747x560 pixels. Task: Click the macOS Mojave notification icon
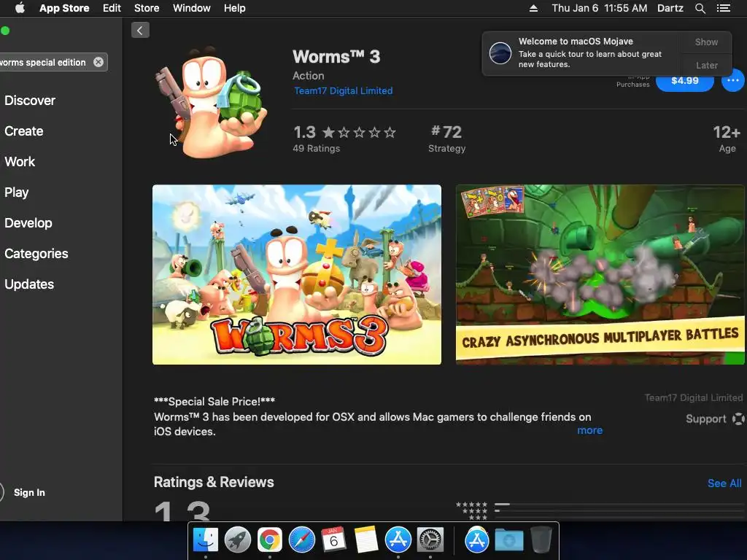tap(500, 52)
